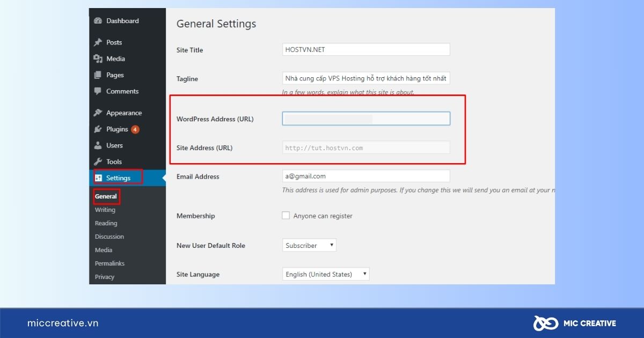This screenshot has width=644, height=338.
Task: Toggle the Anyone can register checkbox
Action: [286, 216]
